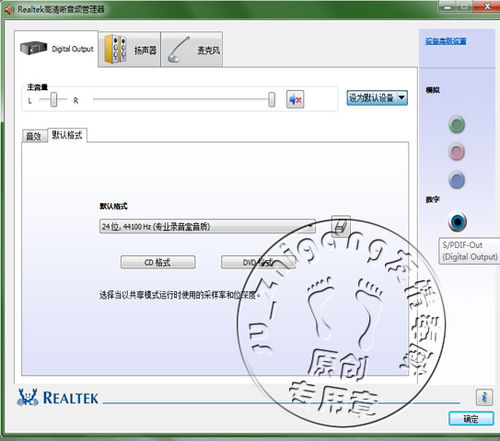
Task: Click the green analog jack icon
Action: [x=457, y=125]
